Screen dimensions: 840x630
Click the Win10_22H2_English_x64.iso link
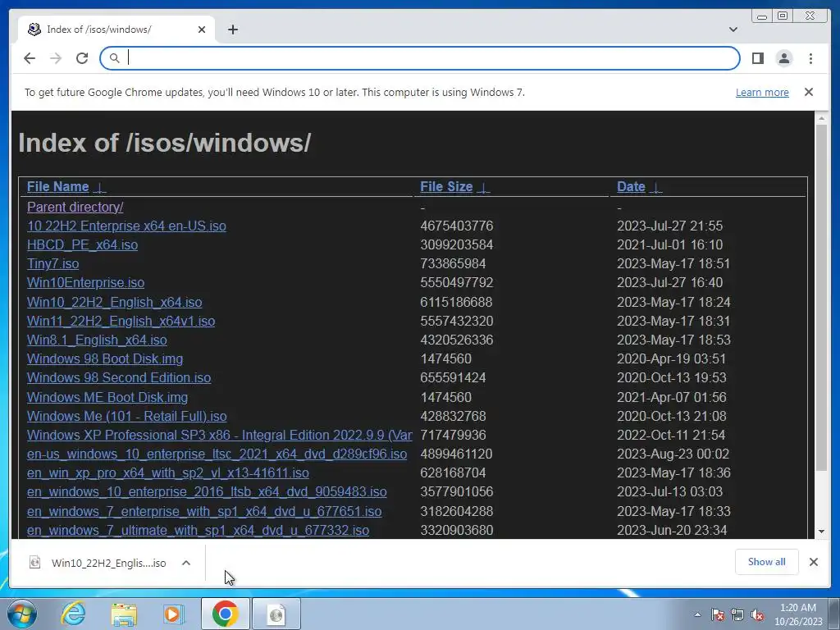[x=114, y=302]
